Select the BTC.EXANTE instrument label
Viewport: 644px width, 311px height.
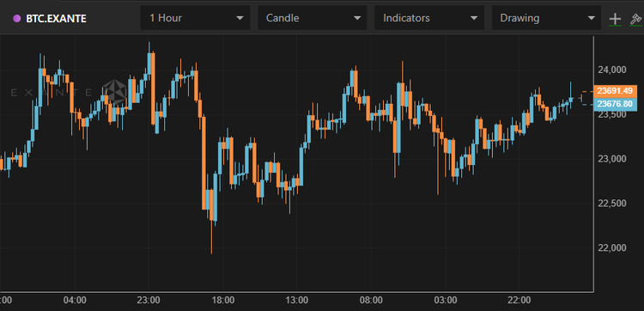coord(57,19)
